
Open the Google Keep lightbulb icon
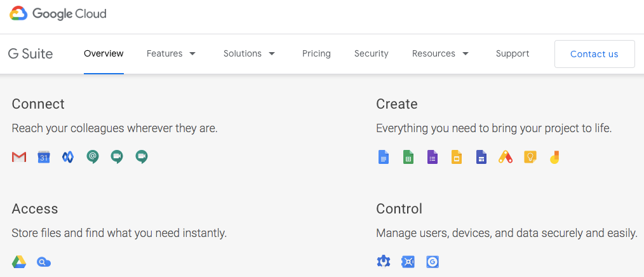pyautogui.click(x=530, y=157)
